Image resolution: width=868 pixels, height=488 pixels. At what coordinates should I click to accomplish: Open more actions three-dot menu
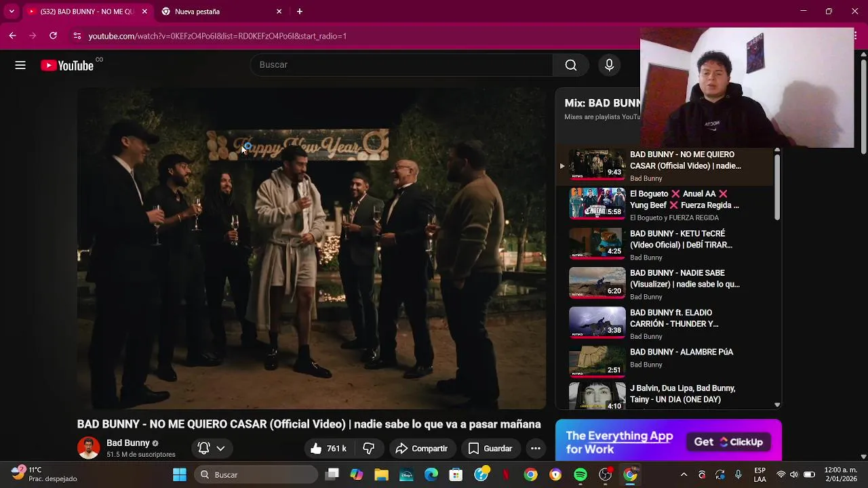tap(535, 449)
